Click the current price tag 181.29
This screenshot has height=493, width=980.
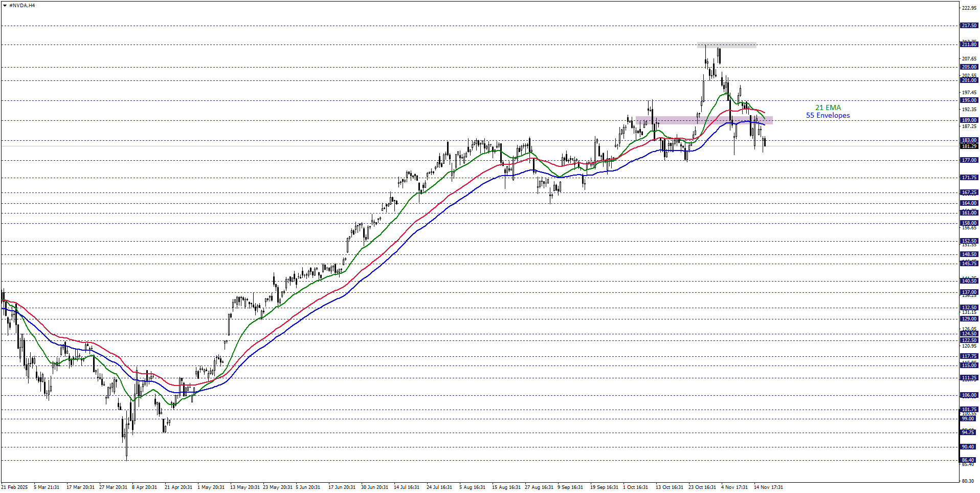tap(969, 146)
